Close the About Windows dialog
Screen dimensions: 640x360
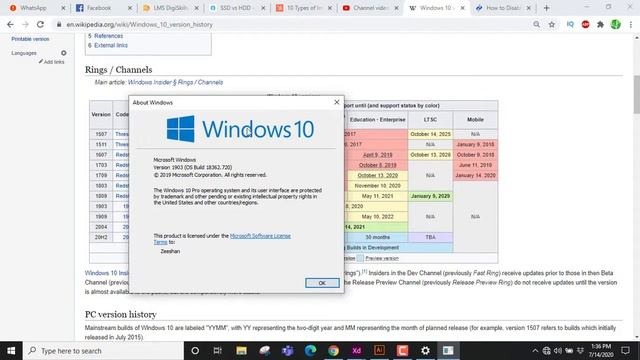click(337, 102)
